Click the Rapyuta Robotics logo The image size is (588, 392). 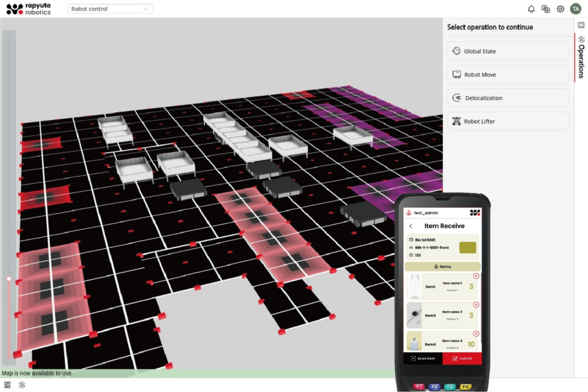tap(29, 9)
